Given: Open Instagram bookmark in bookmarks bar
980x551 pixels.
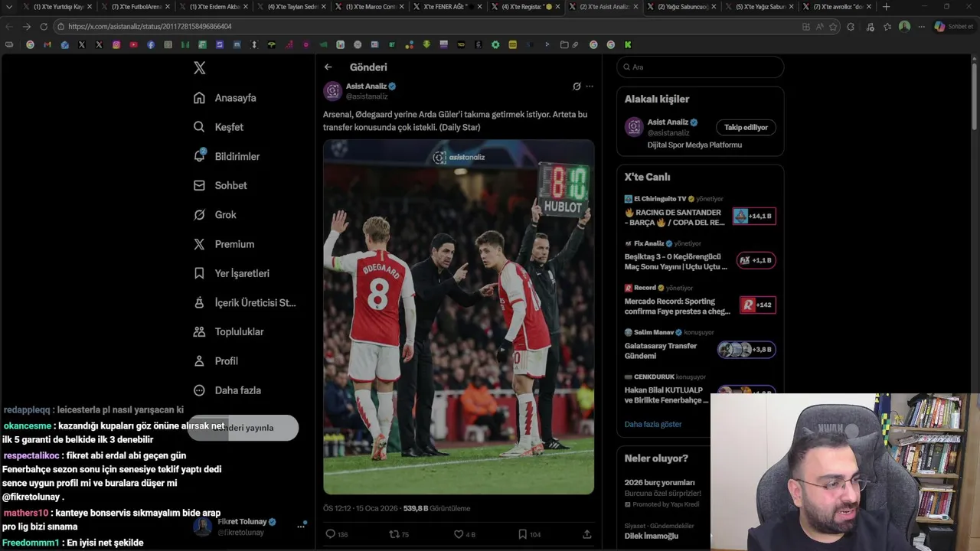Looking at the screenshot, I should tap(116, 44).
